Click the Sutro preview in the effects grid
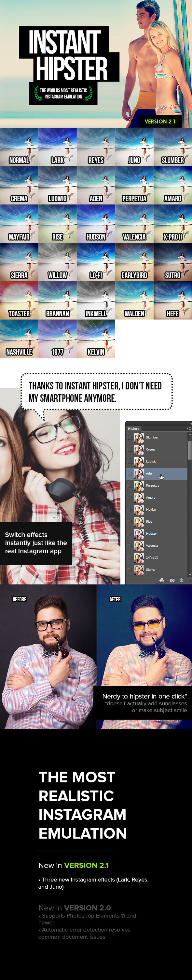This screenshot has width=192, height=980. (x=173, y=262)
